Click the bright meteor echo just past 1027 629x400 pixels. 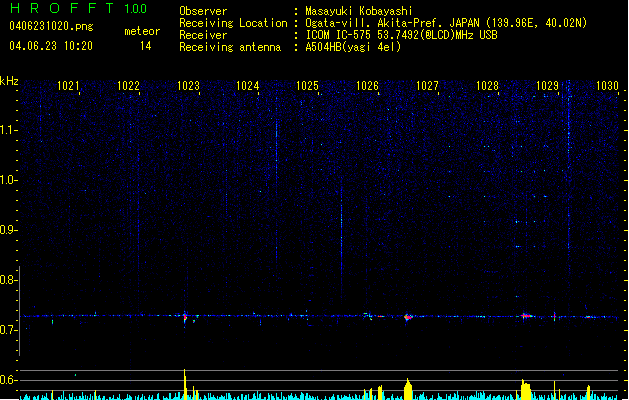[408, 317]
